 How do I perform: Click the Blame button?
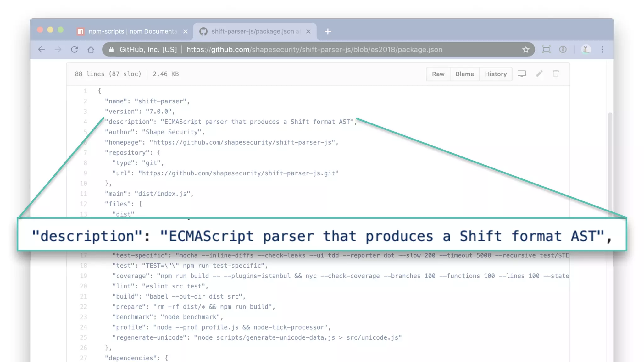pos(464,74)
